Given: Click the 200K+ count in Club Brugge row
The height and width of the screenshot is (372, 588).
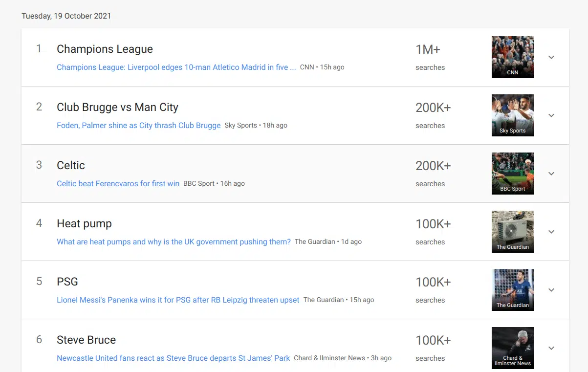Looking at the screenshot, I should tap(433, 108).
